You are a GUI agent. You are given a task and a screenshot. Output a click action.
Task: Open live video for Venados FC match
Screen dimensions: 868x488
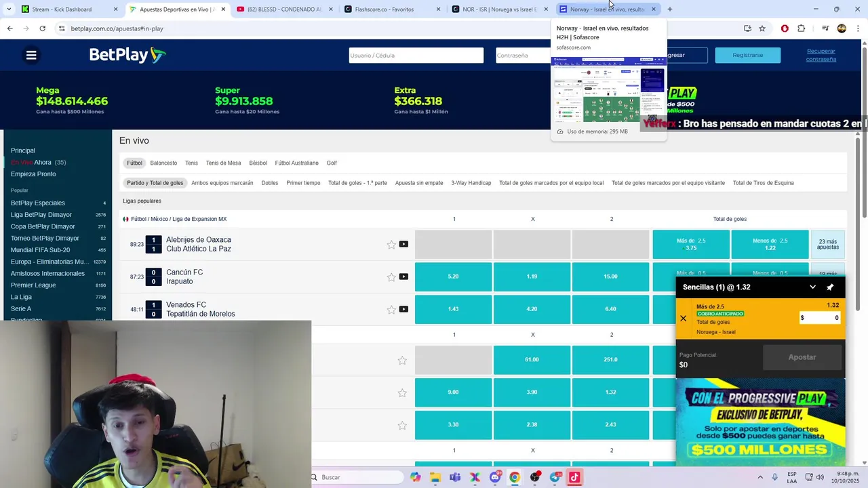click(403, 309)
